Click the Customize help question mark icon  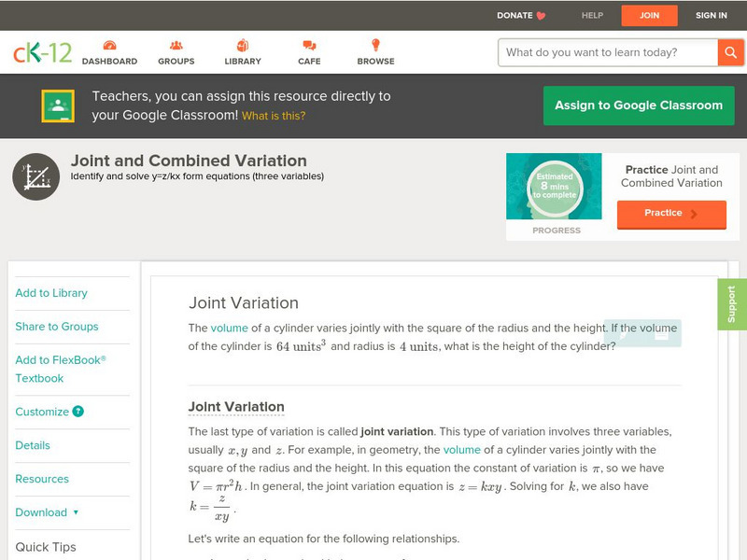78,412
